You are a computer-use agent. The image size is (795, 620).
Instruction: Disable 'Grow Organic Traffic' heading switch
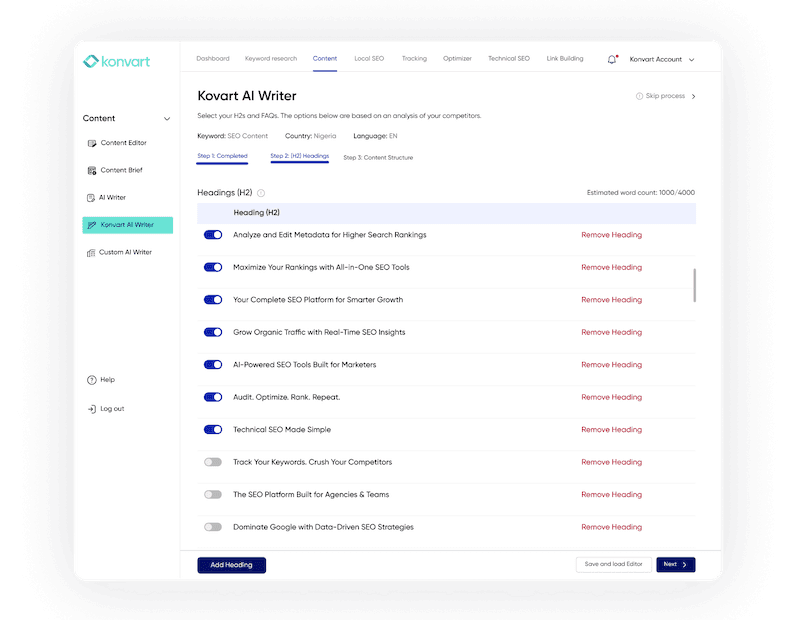(213, 332)
